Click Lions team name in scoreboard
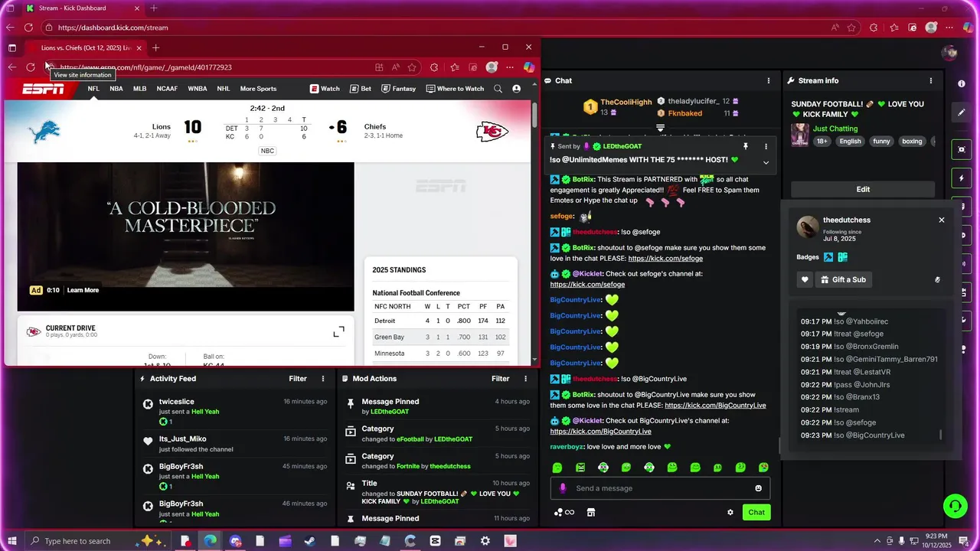This screenshot has width=980, height=551. 162,127
